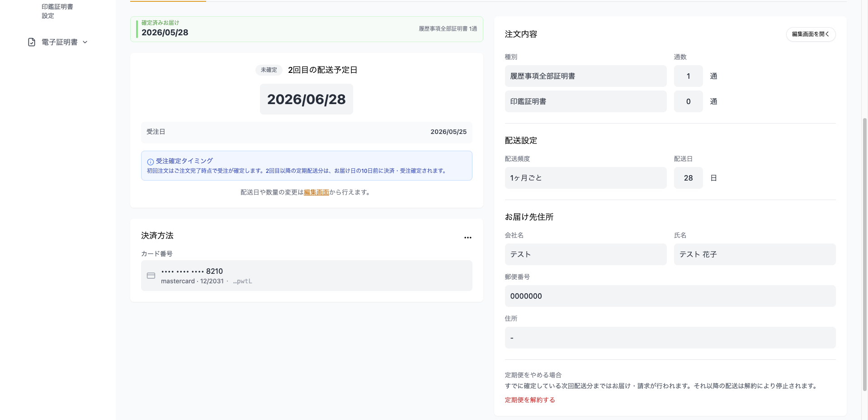Click the 配送設定 heading
The height and width of the screenshot is (420, 868).
(521, 141)
